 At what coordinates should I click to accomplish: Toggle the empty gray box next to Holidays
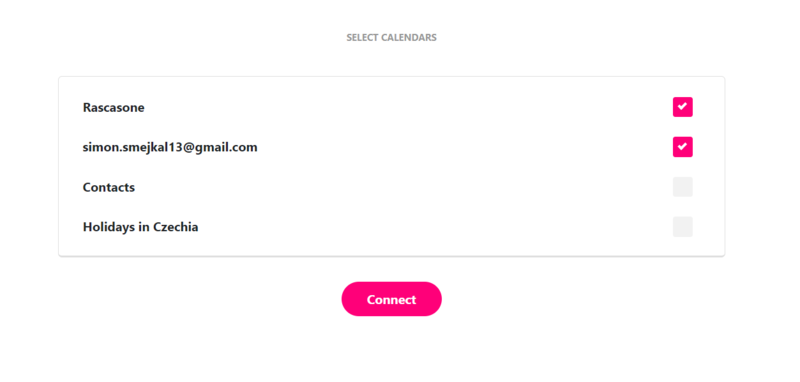click(683, 227)
